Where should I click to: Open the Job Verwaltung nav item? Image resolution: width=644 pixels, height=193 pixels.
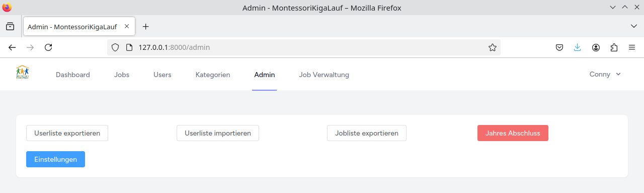pyautogui.click(x=324, y=75)
